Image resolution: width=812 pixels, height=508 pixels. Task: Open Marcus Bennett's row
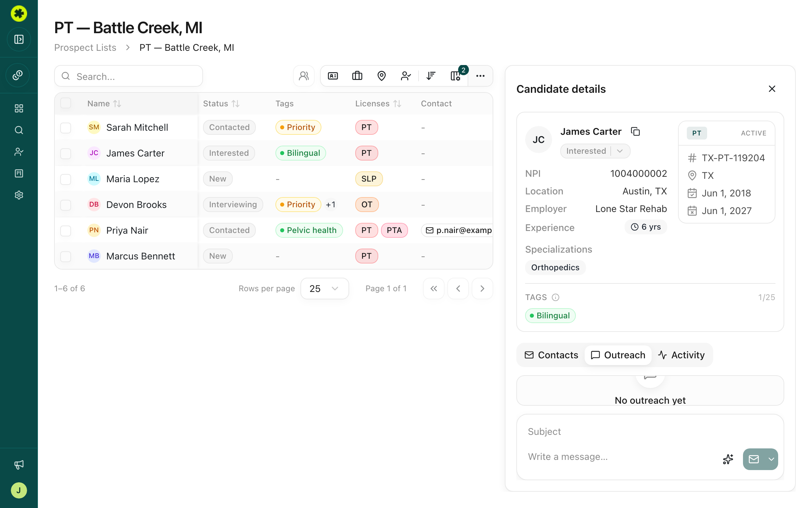(273, 256)
